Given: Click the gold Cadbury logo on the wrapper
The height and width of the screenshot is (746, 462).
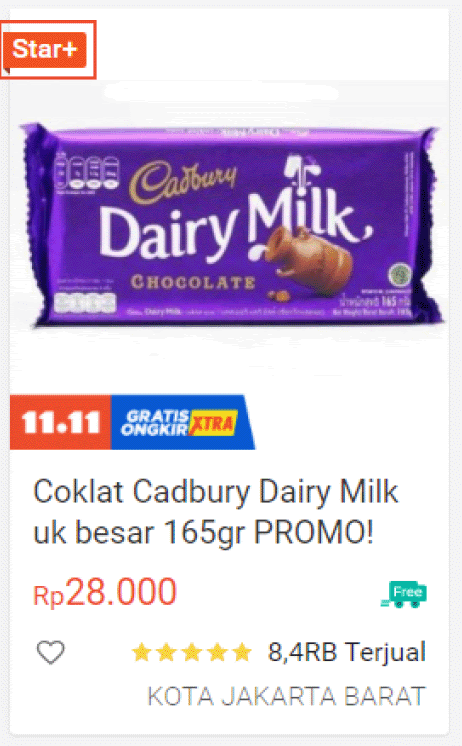Looking at the screenshot, I should point(184,182).
